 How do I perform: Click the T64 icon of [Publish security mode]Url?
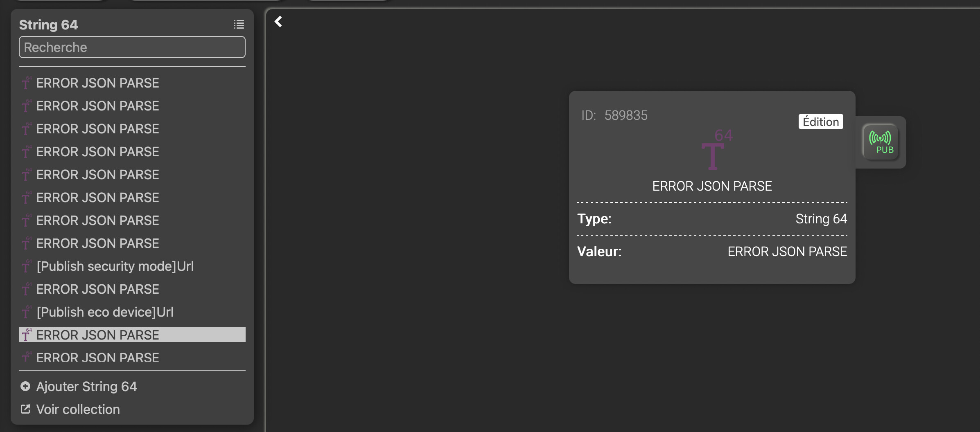pos(27,266)
